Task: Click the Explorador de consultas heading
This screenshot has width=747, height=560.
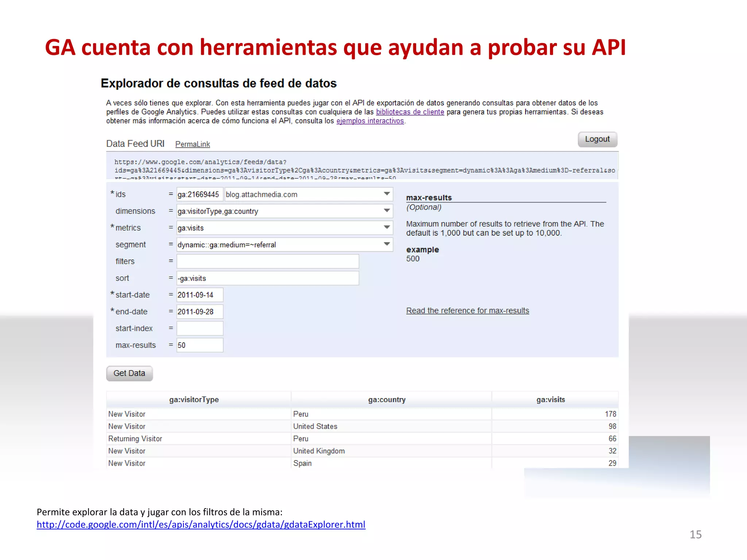Action: point(218,83)
